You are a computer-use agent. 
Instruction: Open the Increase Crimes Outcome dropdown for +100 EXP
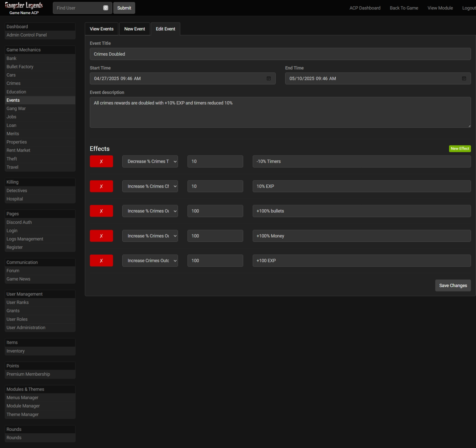pyautogui.click(x=150, y=261)
